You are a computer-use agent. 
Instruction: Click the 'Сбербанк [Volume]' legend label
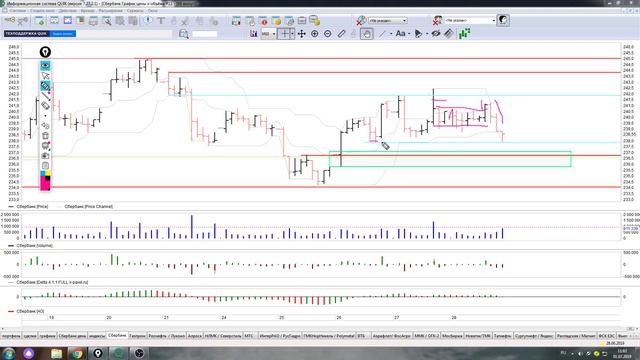click(35, 246)
